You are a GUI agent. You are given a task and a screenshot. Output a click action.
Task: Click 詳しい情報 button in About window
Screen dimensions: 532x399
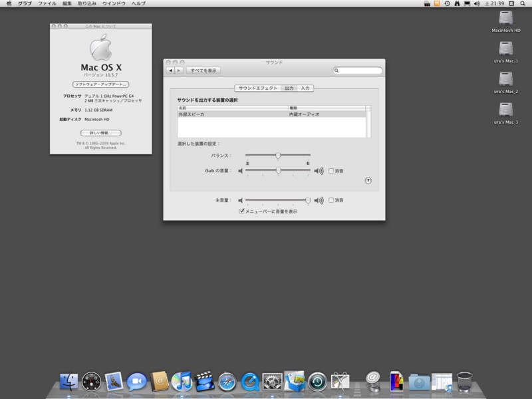tap(101, 133)
